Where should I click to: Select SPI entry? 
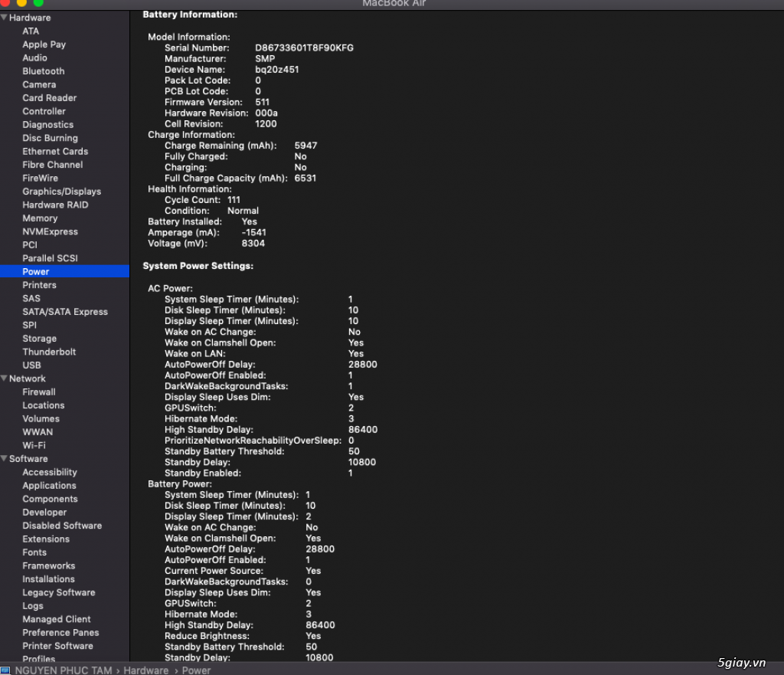pyautogui.click(x=29, y=325)
